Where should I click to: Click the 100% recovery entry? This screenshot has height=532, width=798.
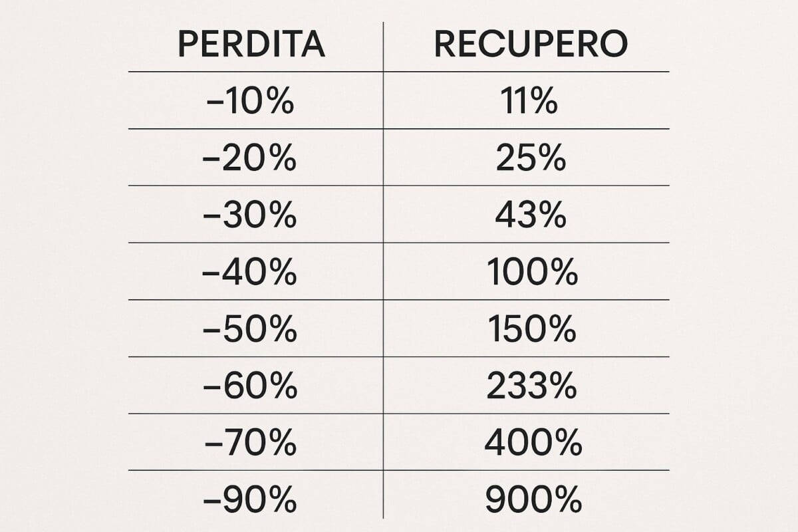click(532, 273)
